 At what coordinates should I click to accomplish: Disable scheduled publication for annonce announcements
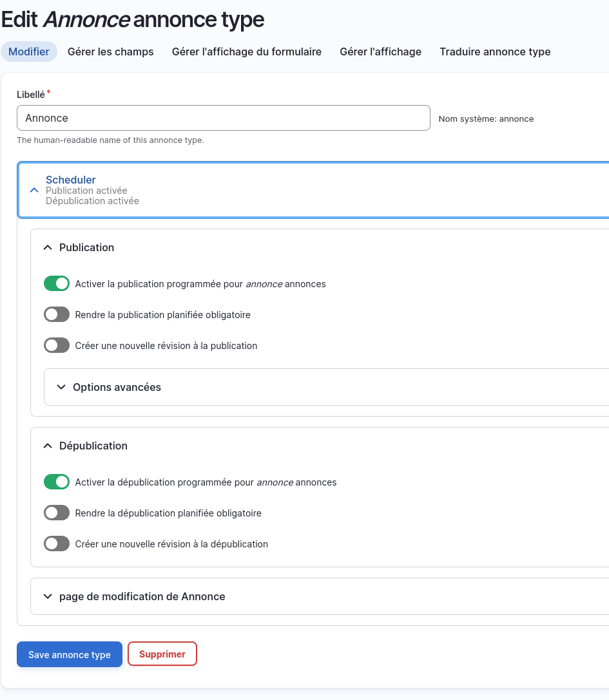pyautogui.click(x=57, y=283)
